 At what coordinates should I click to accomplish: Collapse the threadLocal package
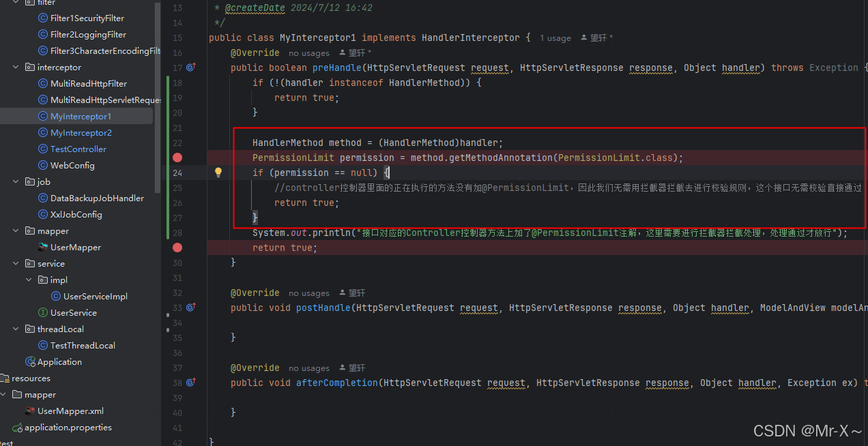16,329
